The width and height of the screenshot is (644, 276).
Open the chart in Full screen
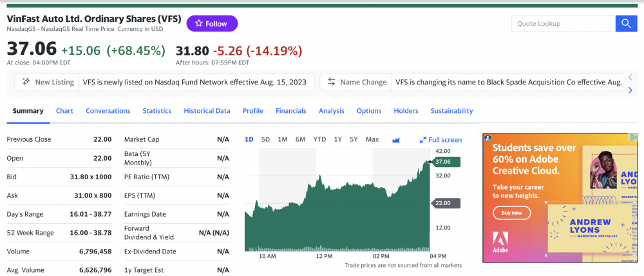tap(440, 140)
